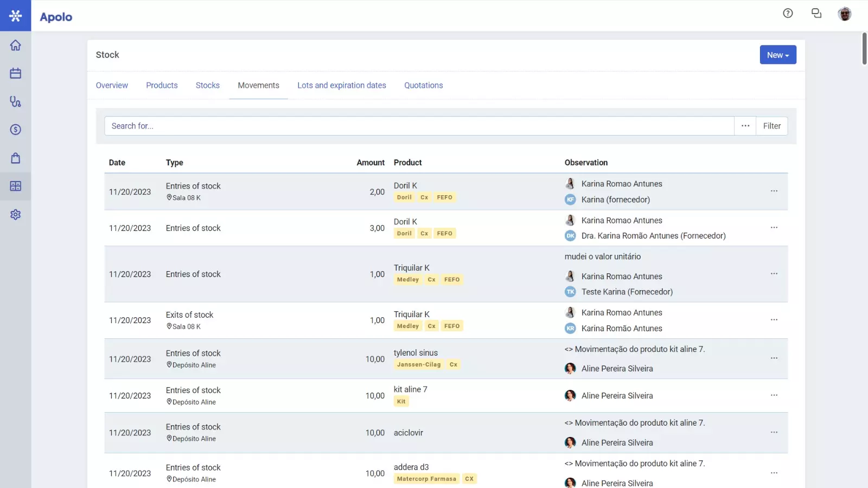Open row menu for kit aline 7
The height and width of the screenshot is (488, 868).
774,395
